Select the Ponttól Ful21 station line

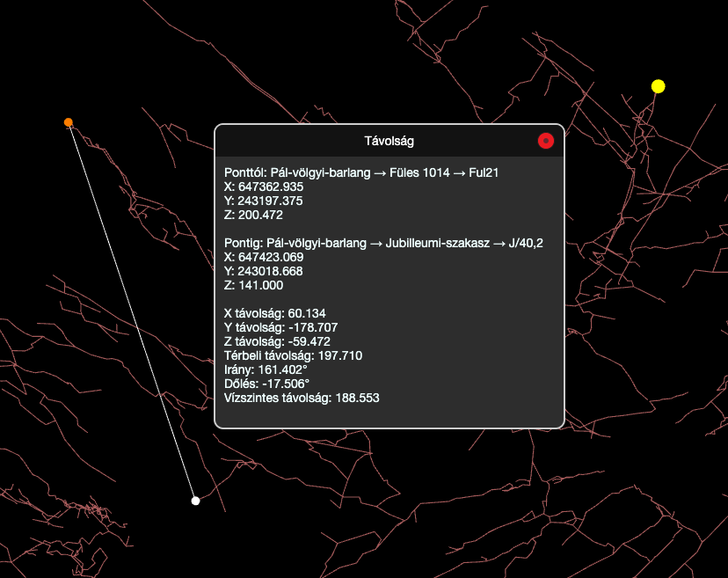tap(362, 172)
